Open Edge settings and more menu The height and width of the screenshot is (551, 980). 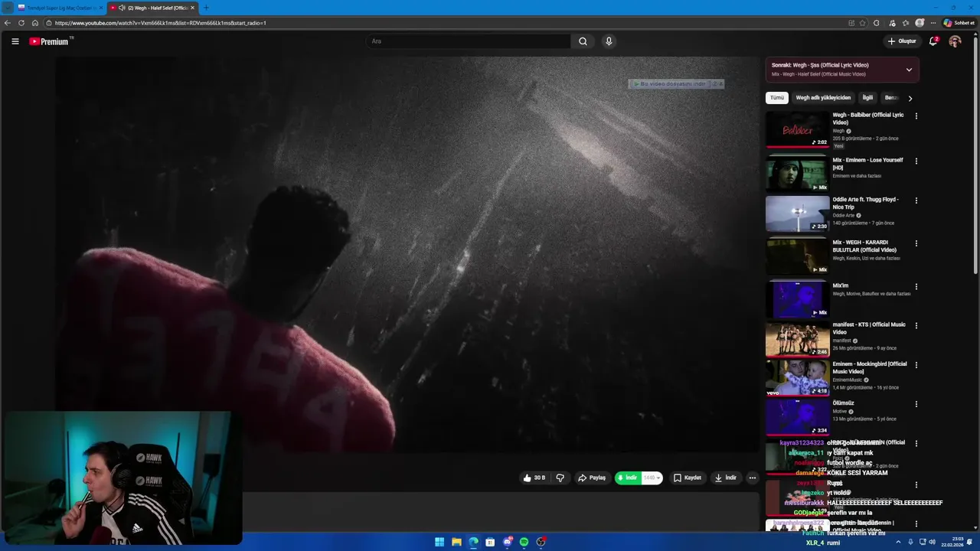pos(933,23)
